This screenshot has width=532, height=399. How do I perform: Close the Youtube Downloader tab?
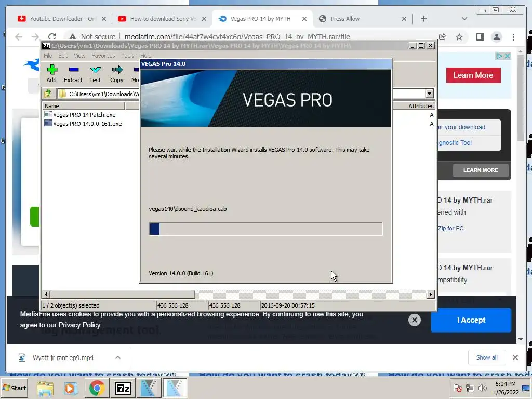click(104, 19)
